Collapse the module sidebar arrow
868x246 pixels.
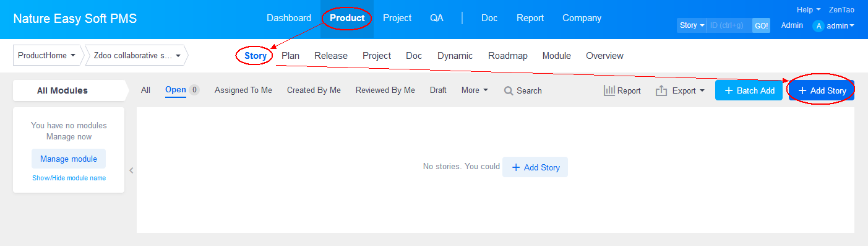(x=131, y=170)
